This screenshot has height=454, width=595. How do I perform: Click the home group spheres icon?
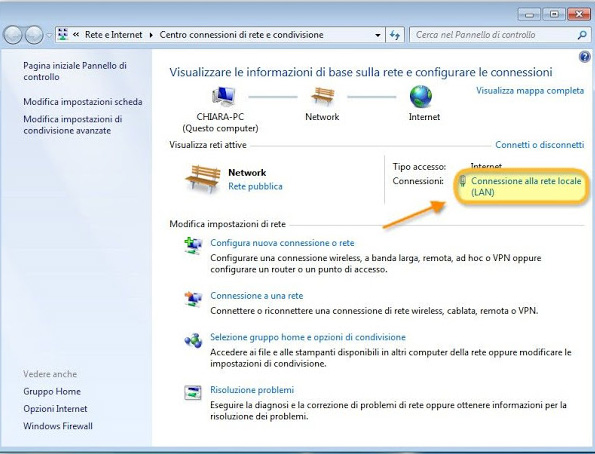[x=193, y=340]
